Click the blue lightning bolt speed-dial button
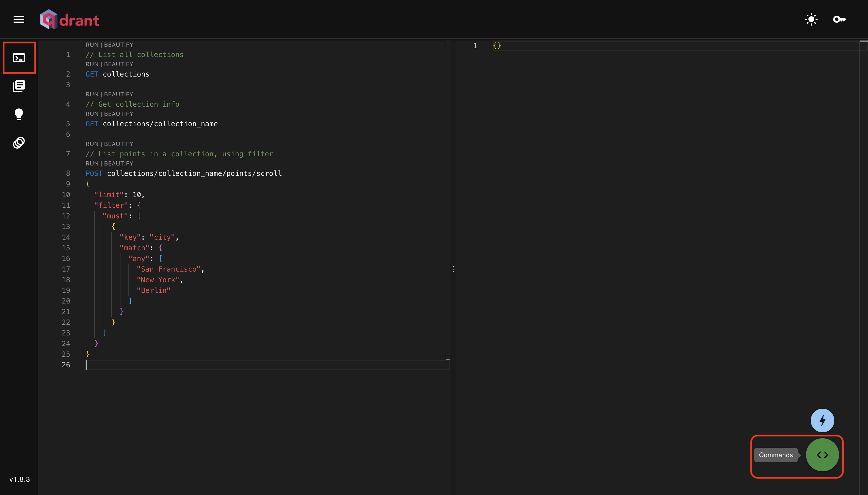The image size is (868, 495). pyautogui.click(x=822, y=421)
